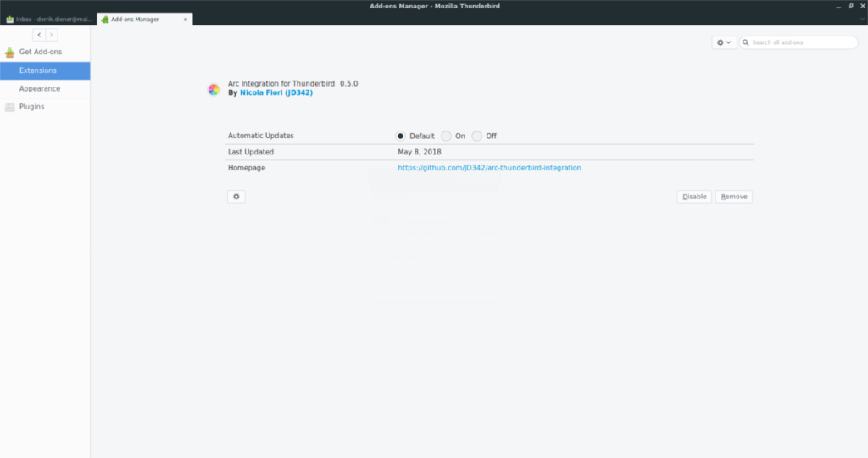Screen dimensions: 868x458
Task: Focus the Search all add-ons field
Action: [798, 42]
